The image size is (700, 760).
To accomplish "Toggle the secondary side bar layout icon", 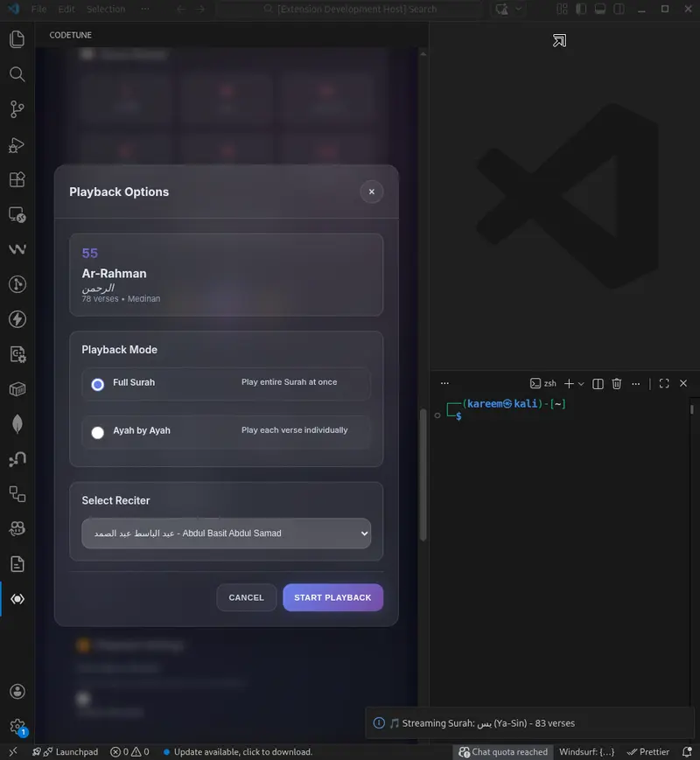I will (x=619, y=10).
